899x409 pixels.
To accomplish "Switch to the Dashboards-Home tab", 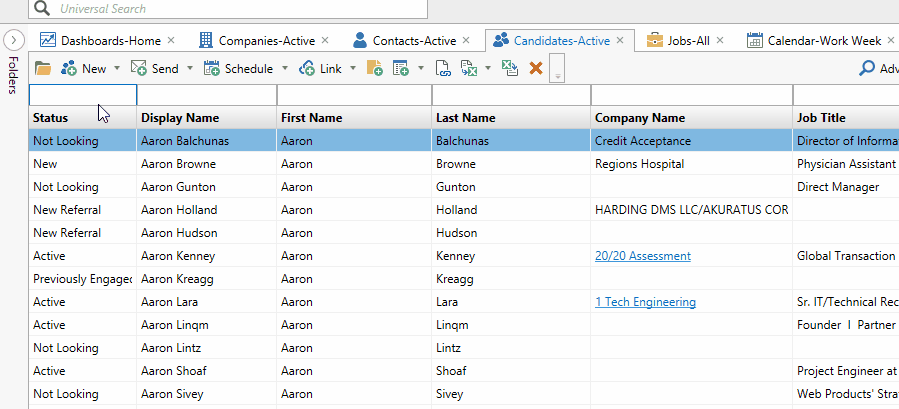I will (111, 41).
